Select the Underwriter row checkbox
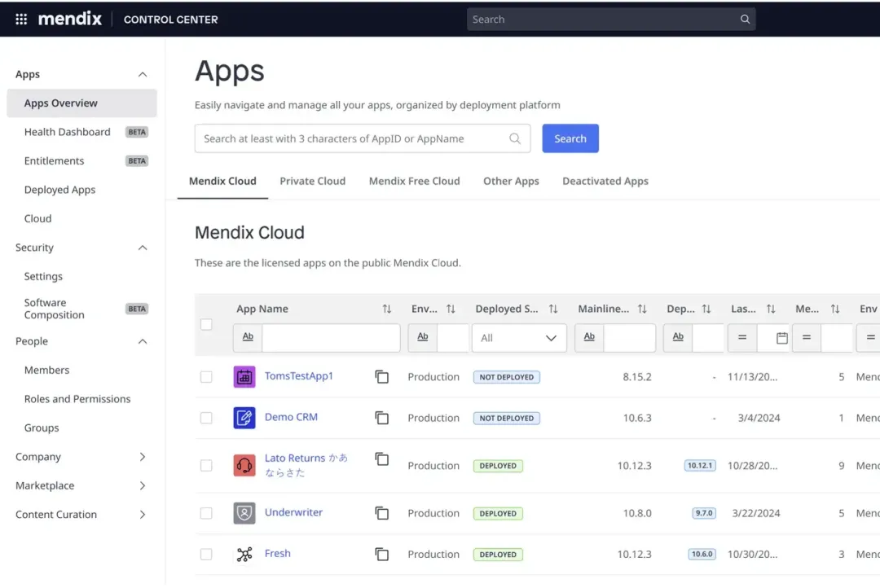 (x=206, y=513)
